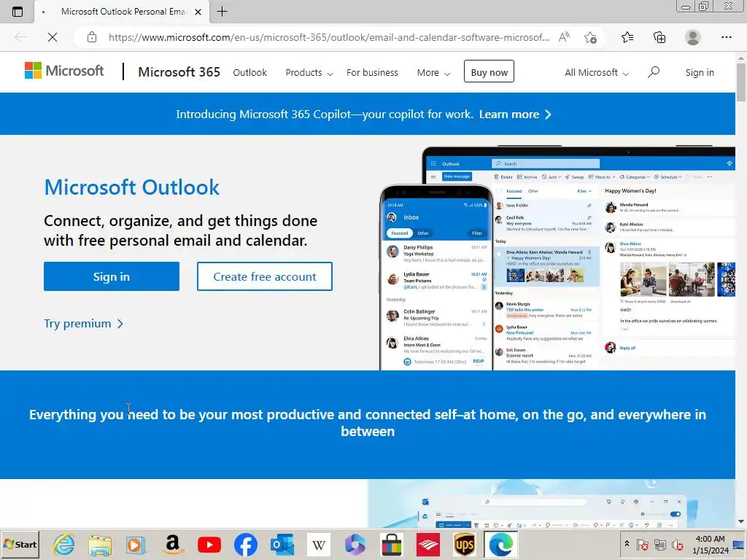The height and width of the screenshot is (560, 747).
Task: Open the site search magnifier
Action: point(654,72)
